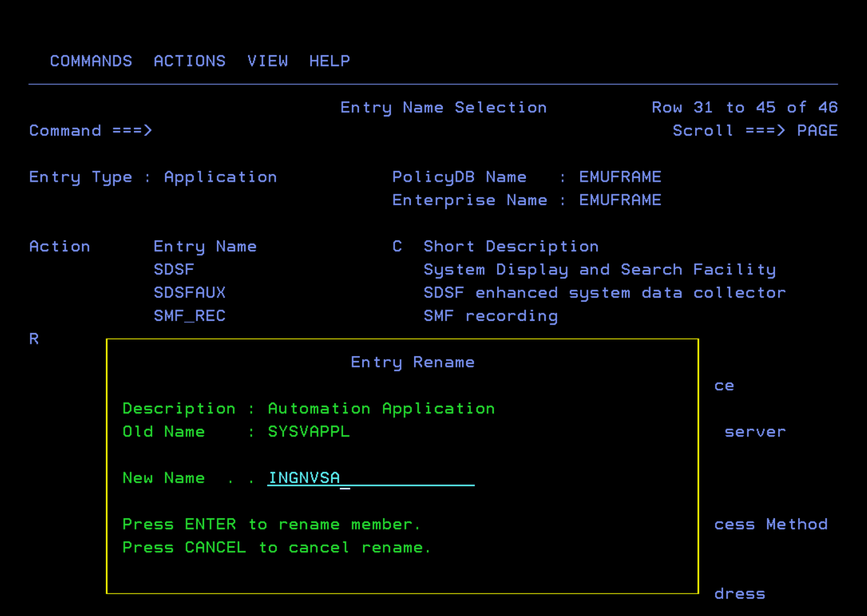Screen dimensions: 867x616
Task: Click the Press CANCEL instruction text
Action: point(276,548)
